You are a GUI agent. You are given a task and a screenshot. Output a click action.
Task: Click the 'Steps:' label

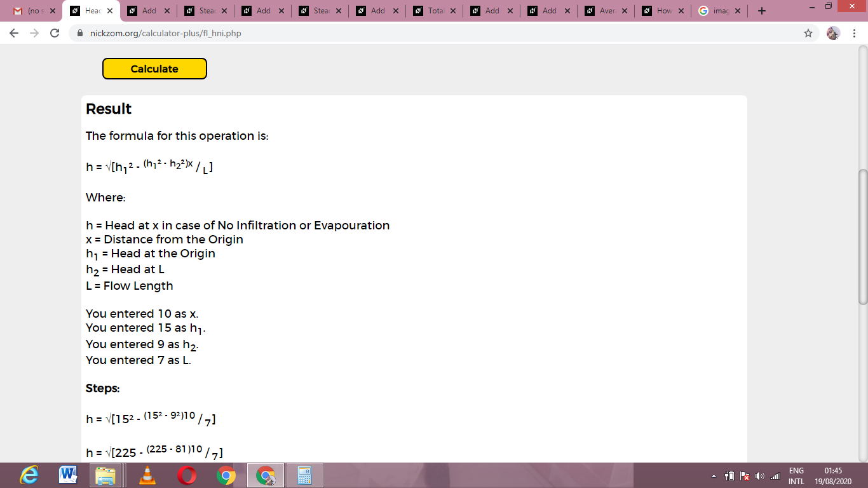(x=103, y=388)
